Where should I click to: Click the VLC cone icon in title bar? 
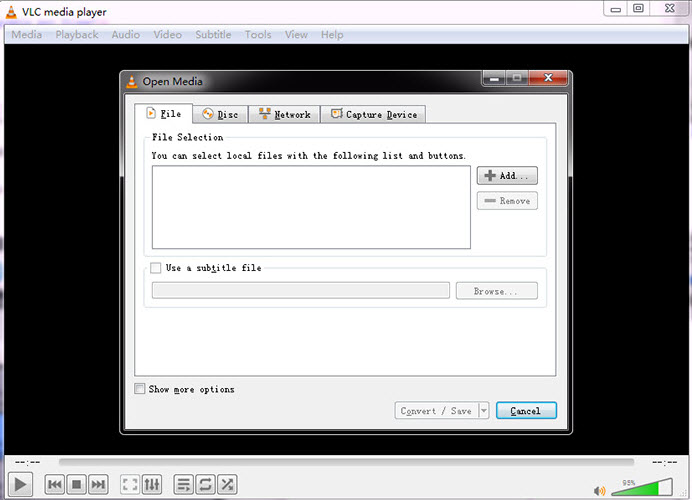coord(11,12)
